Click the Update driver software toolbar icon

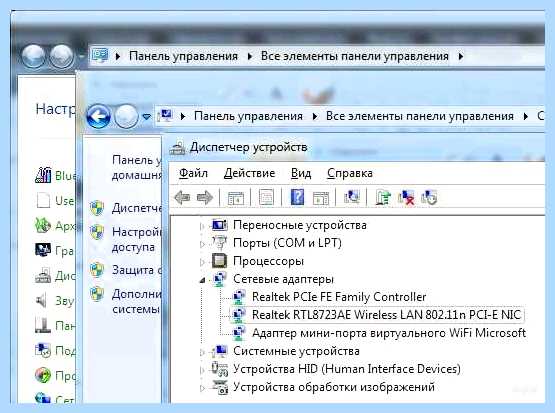pyautogui.click(x=383, y=197)
